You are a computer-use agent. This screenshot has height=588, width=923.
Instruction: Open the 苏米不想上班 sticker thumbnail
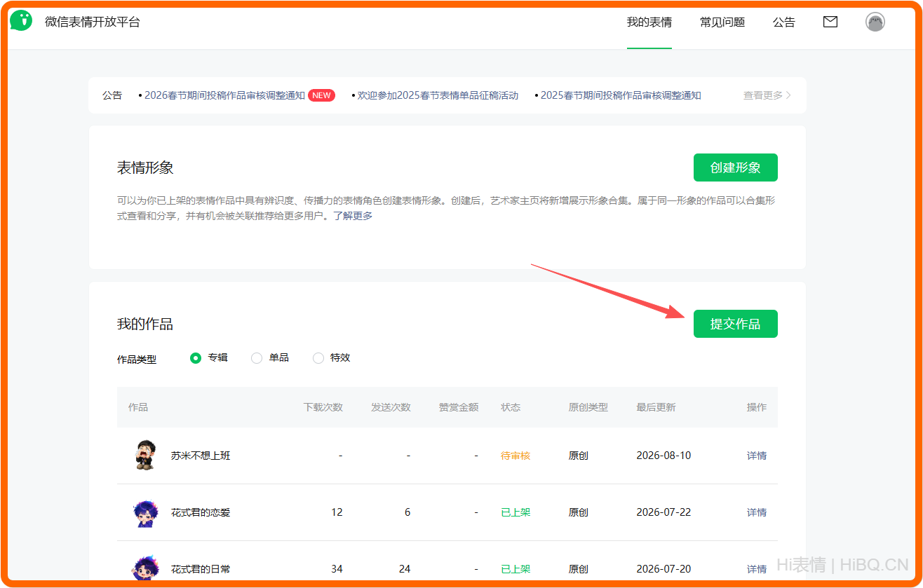point(145,456)
